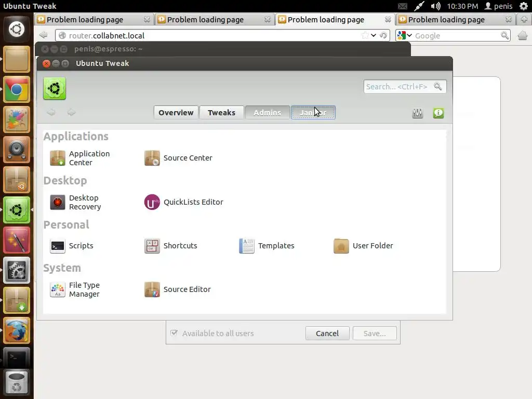Open QuickLists Editor
Image resolution: width=532 pixels, height=399 pixels.
(x=183, y=202)
